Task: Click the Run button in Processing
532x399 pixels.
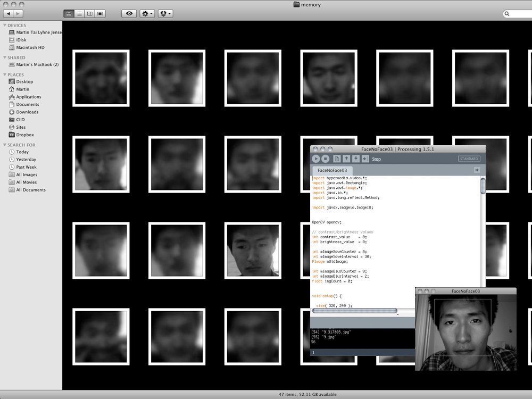Action: 315,159
